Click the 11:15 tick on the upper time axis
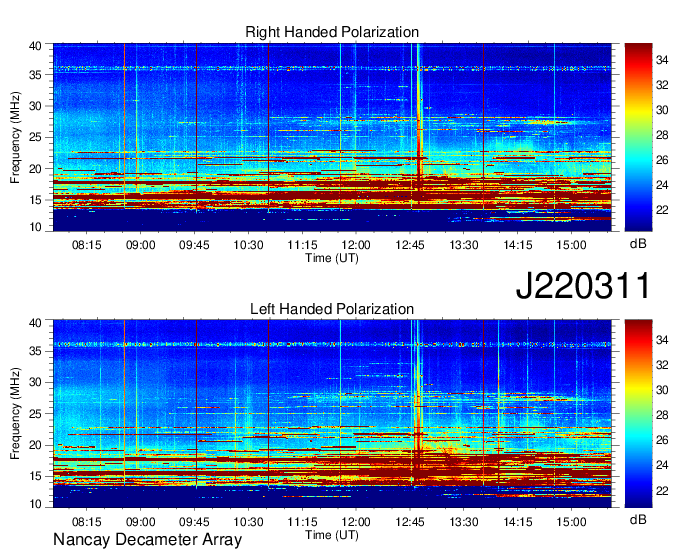This screenshot has width=680, height=552. point(302,245)
